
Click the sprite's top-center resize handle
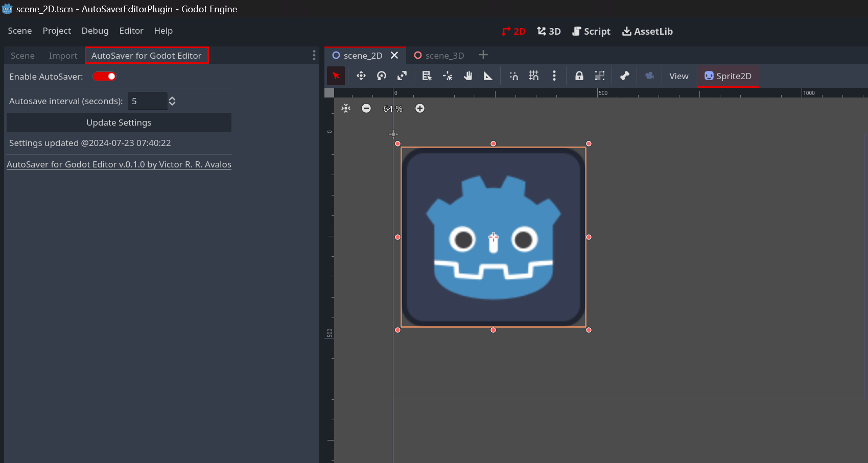point(494,143)
